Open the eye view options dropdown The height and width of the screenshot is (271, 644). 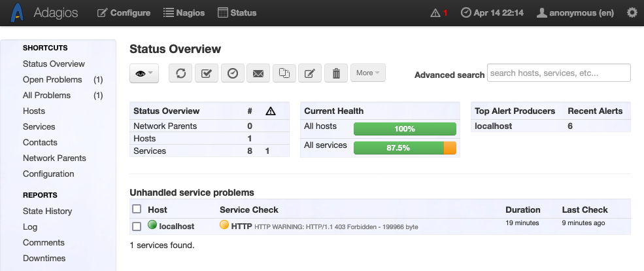click(144, 73)
